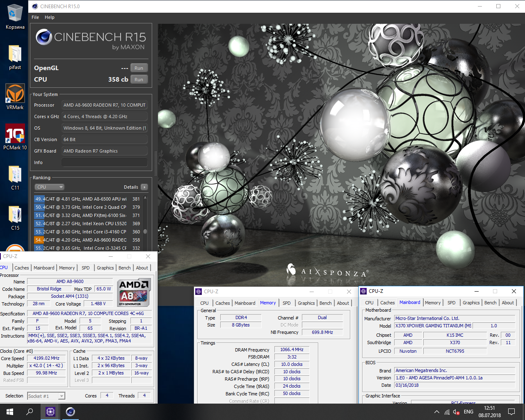Select highlighted ranking row 54 A8-9600
Image resolution: width=525 pixels, height=420 pixels.
click(88, 240)
